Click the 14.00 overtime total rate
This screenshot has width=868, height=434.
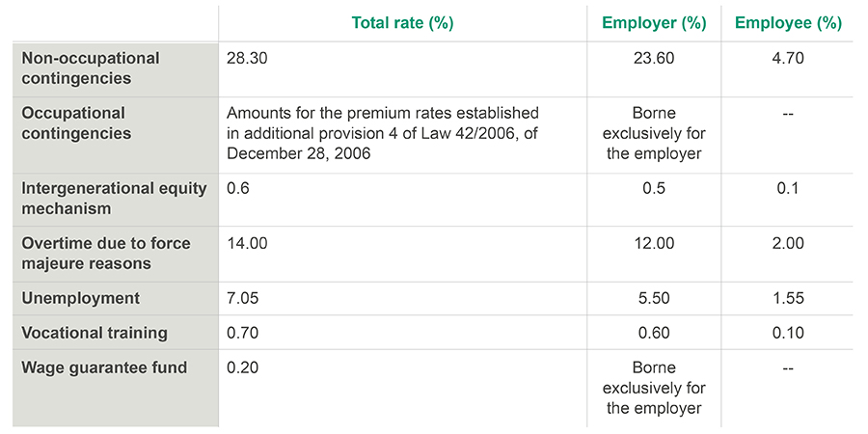[x=247, y=244]
